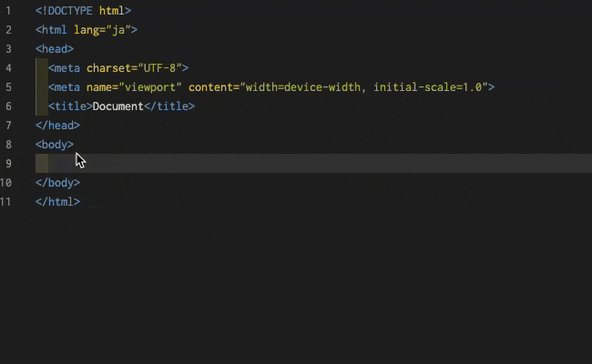Click line number 9 in the gutter
Image resolution: width=592 pixels, height=364 pixels.
coord(8,164)
